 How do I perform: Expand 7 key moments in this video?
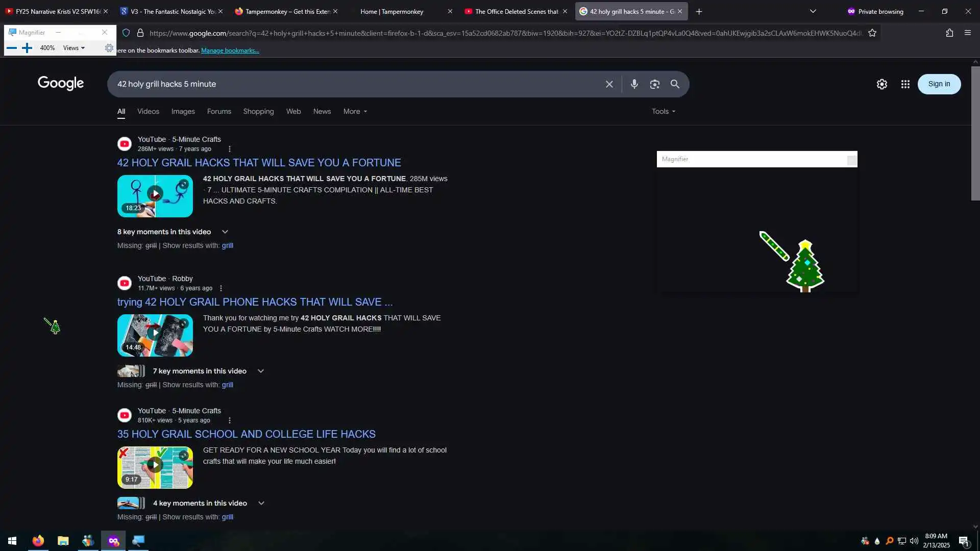click(260, 371)
